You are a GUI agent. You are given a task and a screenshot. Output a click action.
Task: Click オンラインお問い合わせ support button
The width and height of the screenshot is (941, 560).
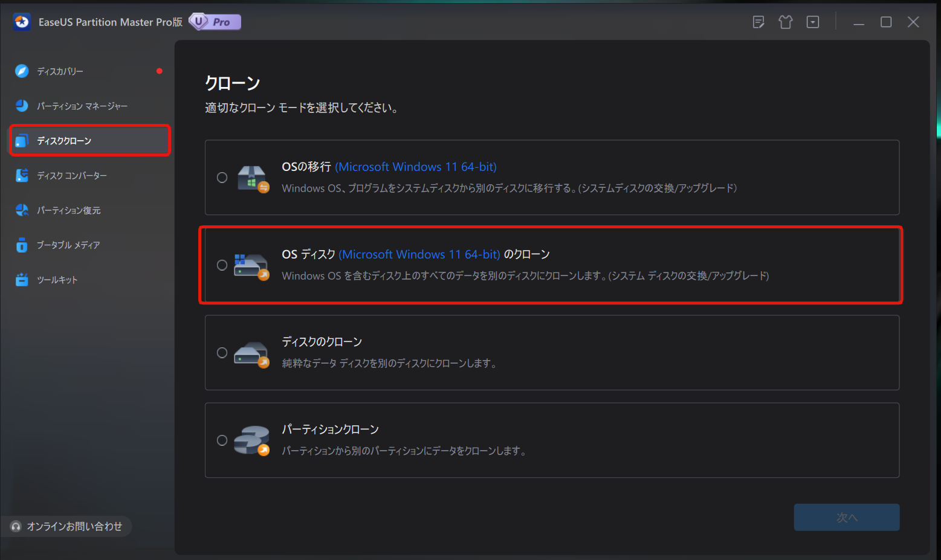pos(66,527)
